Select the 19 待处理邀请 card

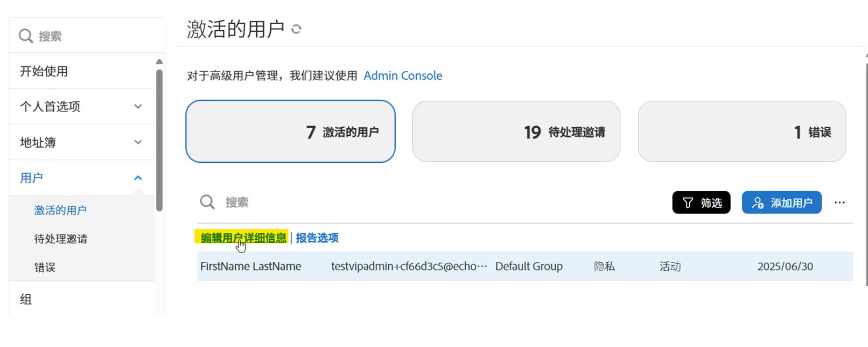click(516, 131)
